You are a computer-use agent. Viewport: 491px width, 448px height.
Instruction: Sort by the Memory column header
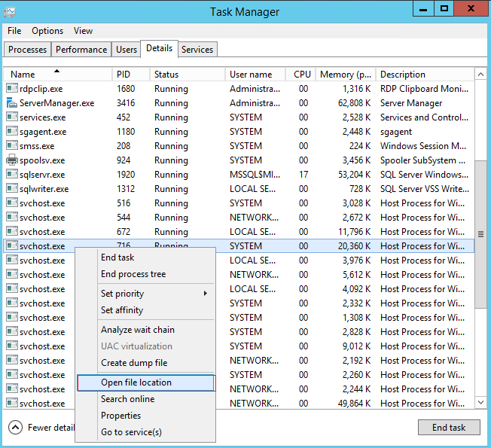click(x=345, y=75)
